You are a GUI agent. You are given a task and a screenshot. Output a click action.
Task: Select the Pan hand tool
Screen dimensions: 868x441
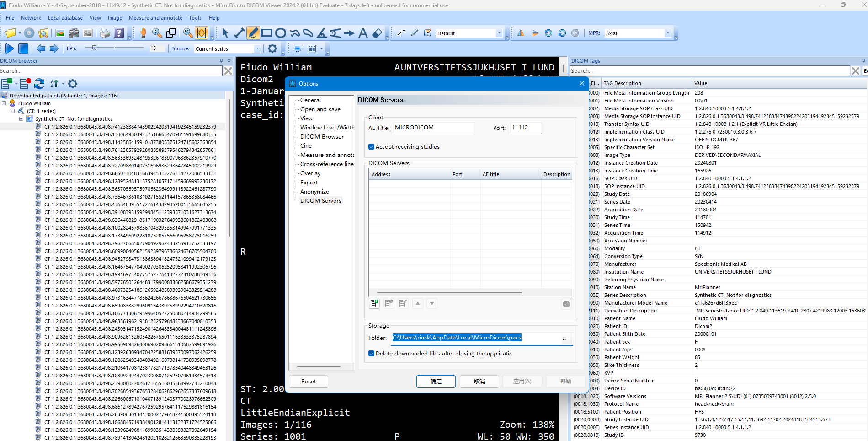pos(143,33)
